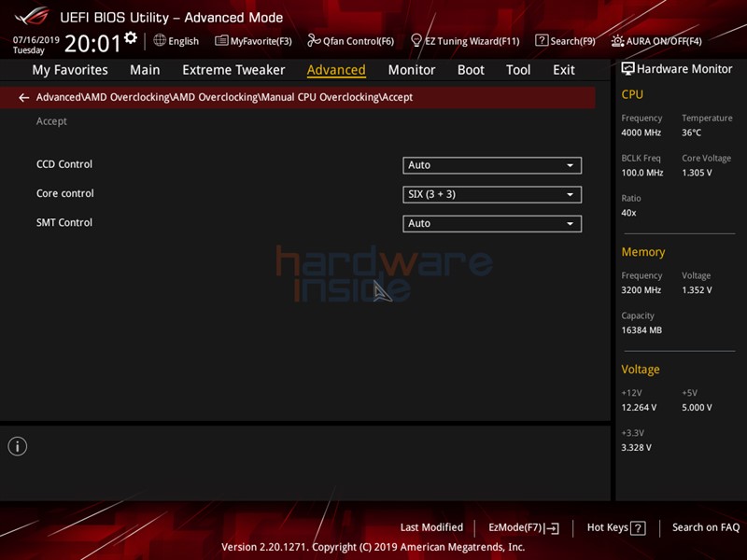Click the Search(F9) question mark icon

coord(542,40)
